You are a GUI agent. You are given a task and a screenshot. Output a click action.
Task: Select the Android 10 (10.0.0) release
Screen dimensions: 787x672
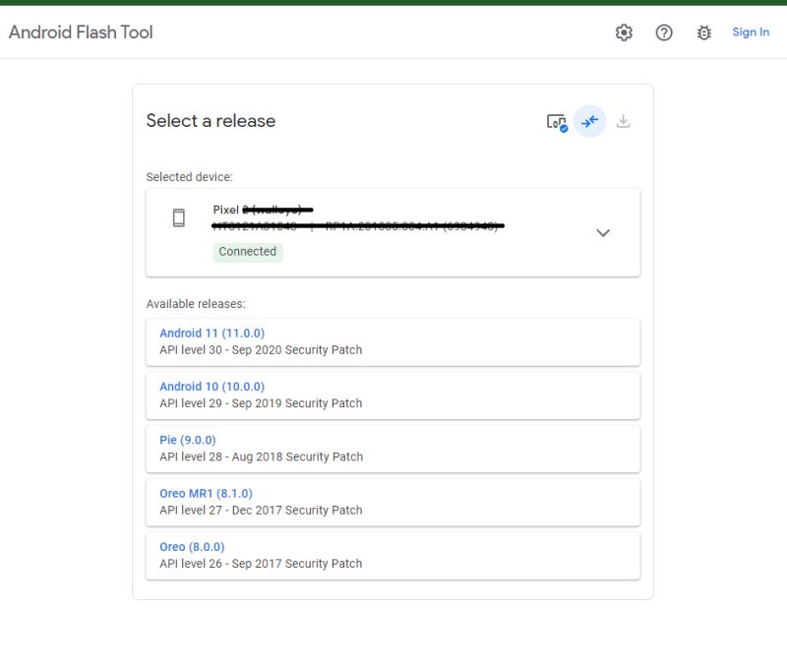[393, 396]
